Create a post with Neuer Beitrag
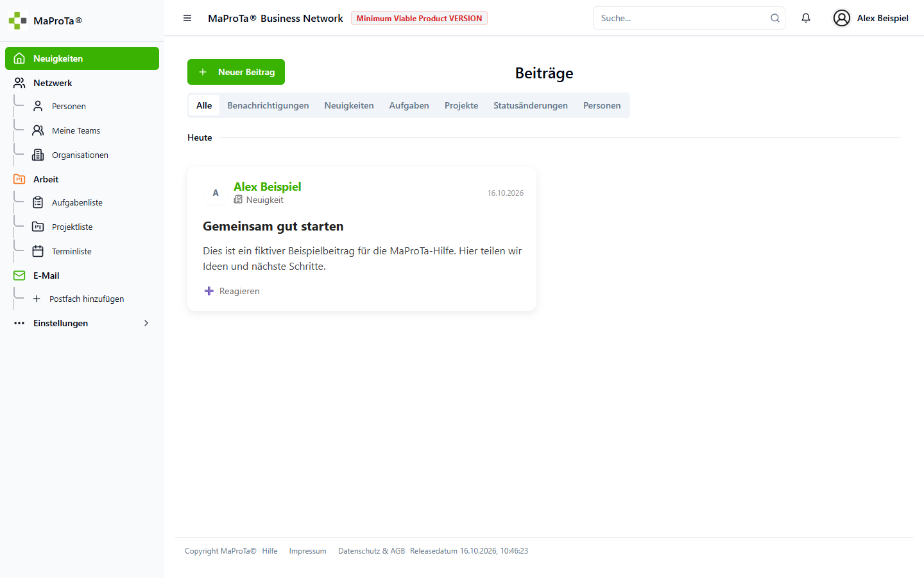This screenshot has height=578, width=924. click(x=236, y=72)
